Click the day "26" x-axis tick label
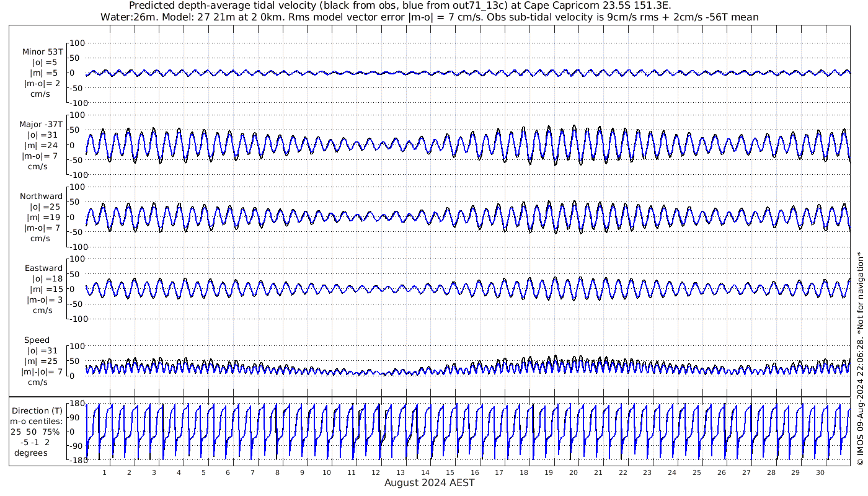This screenshot has width=868, height=496. click(721, 472)
